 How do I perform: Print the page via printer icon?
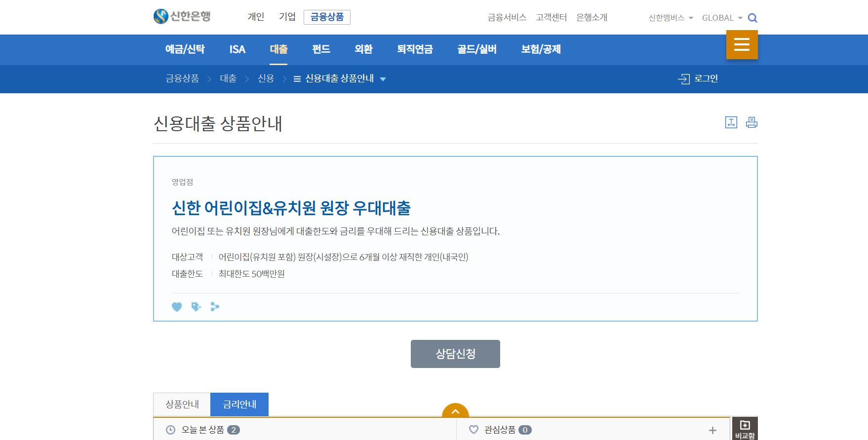coord(751,122)
